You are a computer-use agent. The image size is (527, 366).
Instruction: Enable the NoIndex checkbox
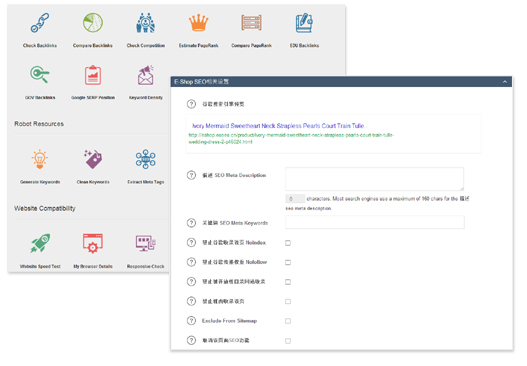(x=288, y=243)
